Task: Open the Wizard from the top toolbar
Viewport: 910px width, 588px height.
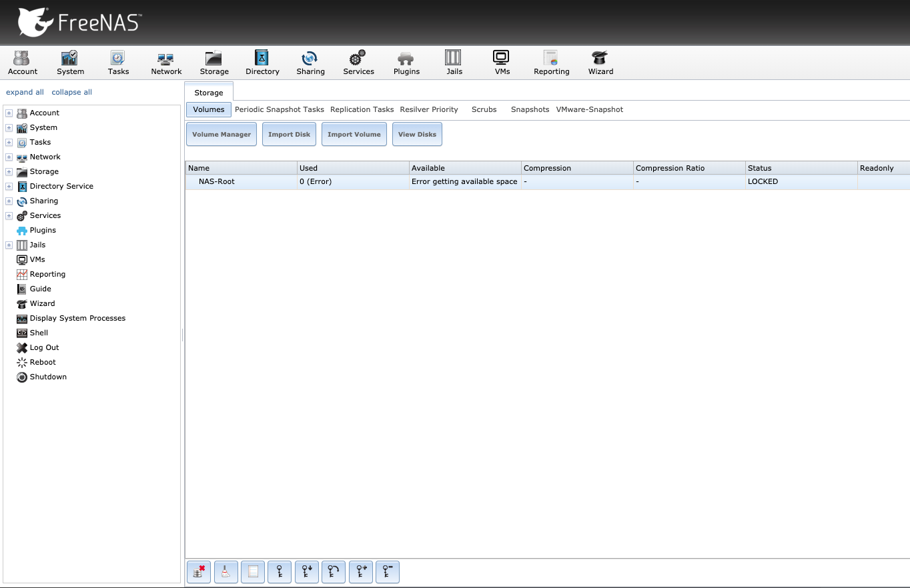Action: click(x=600, y=63)
